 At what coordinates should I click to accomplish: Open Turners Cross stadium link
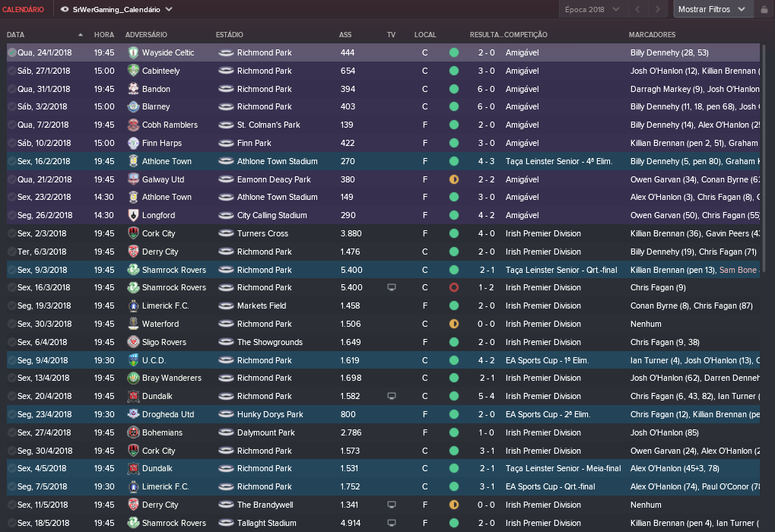pos(262,233)
